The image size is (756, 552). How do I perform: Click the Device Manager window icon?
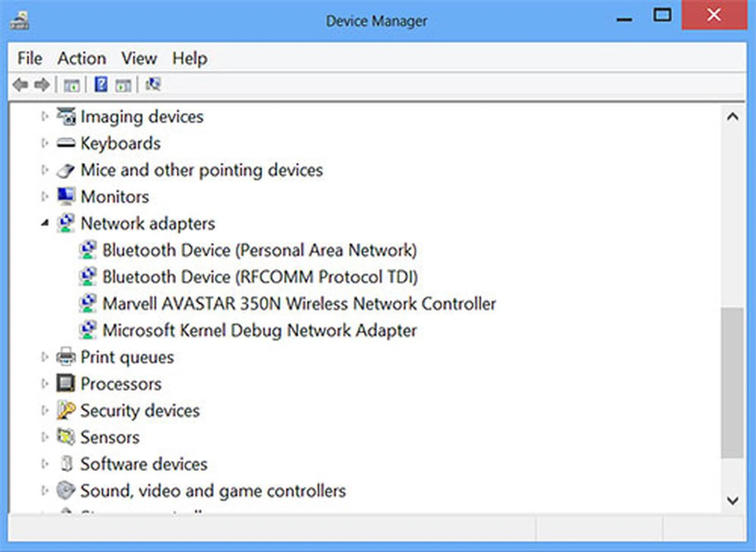click(x=19, y=19)
